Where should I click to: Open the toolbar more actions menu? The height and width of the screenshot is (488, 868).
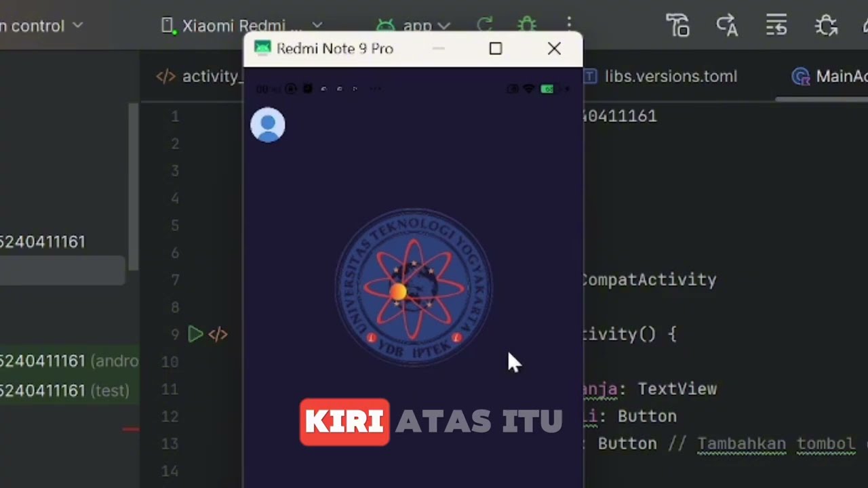coord(569,24)
